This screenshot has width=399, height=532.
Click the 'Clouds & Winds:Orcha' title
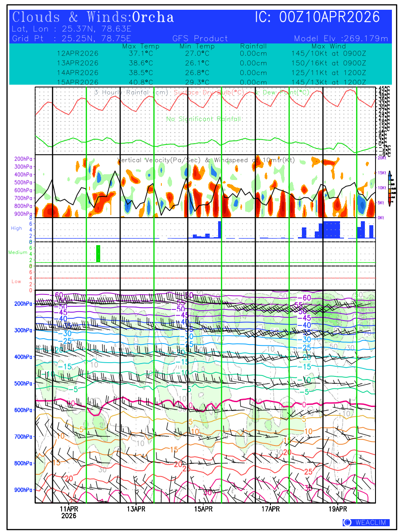click(93, 17)
